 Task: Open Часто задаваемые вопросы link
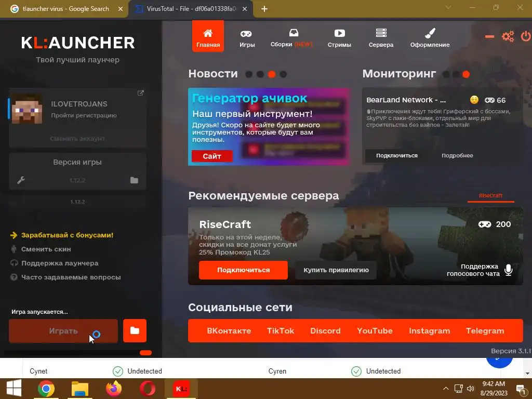[x=71, y=277]
